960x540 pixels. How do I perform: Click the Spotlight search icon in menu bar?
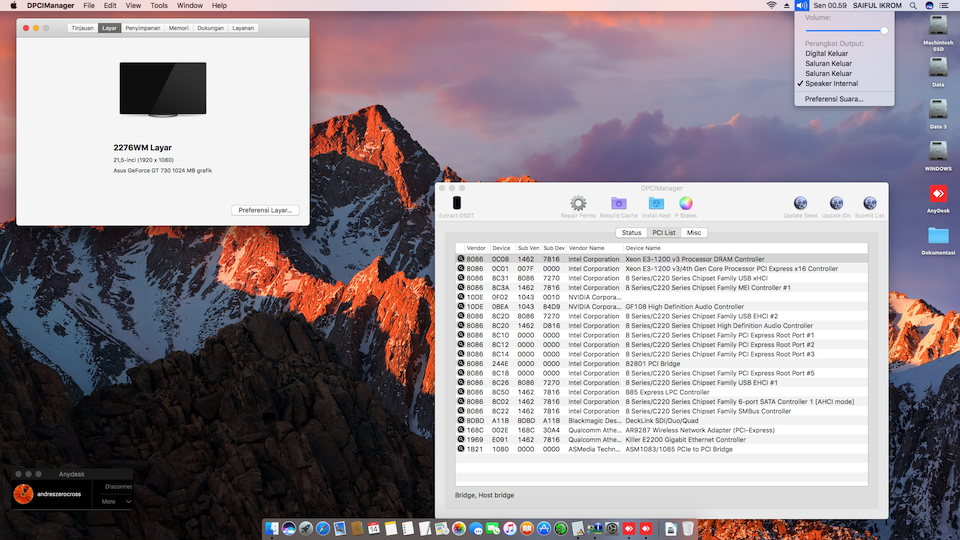[x=913, y=6]
